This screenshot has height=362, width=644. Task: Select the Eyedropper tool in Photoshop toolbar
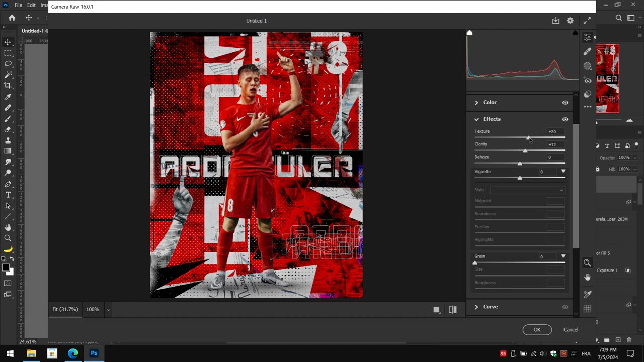coord(8,97)
